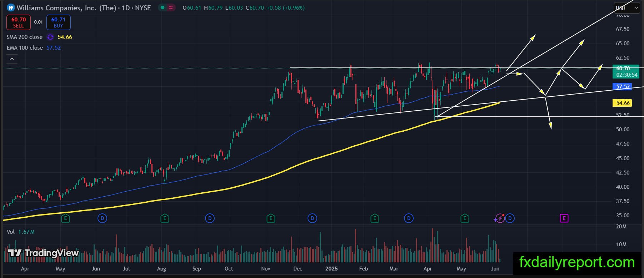Click the dividend D marker near December 2024
Viewport: 644px width, 278px height.
[x=312, y=218]
